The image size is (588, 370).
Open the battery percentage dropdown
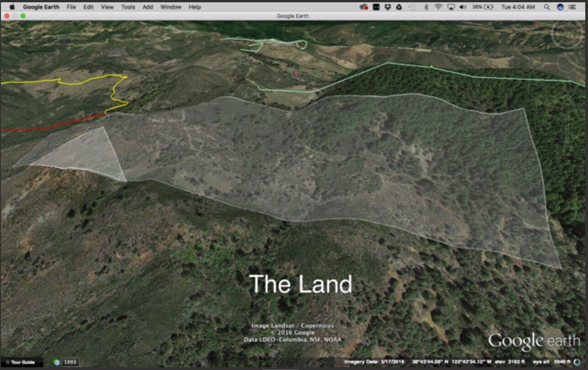tap(483, 7)
